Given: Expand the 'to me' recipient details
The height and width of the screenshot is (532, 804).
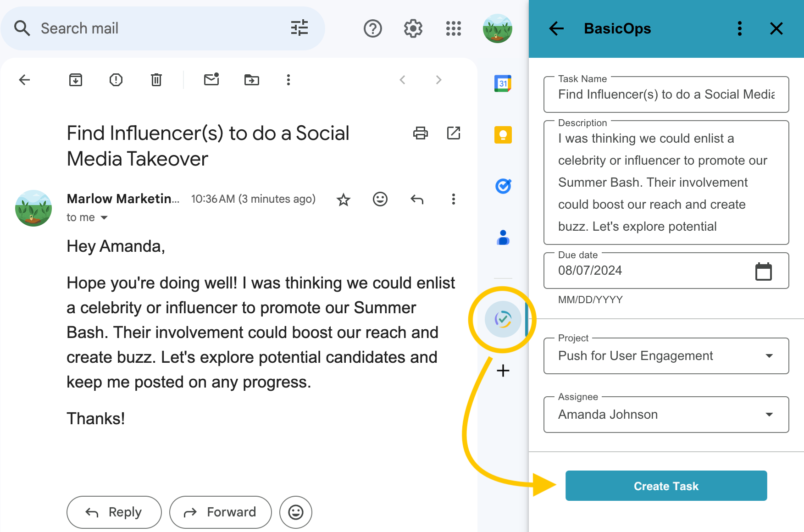Looking at the screenshot, I should click(105, 217).
